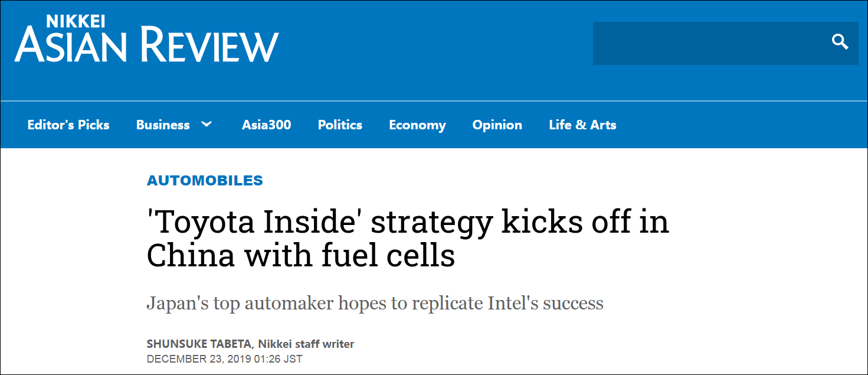Viewport: 868px width, 375px height.
Task: Click the December 23, 2019 publication date
Action: point(224,358)
